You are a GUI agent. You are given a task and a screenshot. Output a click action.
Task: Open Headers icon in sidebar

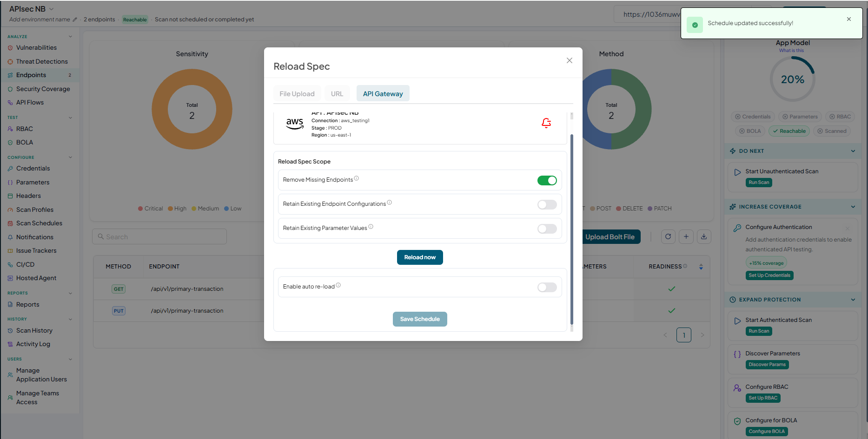click(10, 196)
